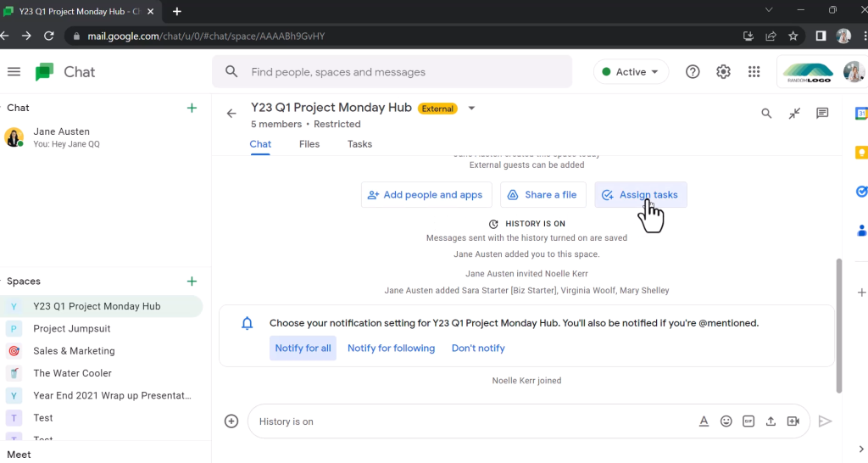
Task: Open the Settings gear icon
Action: (723, 72)
